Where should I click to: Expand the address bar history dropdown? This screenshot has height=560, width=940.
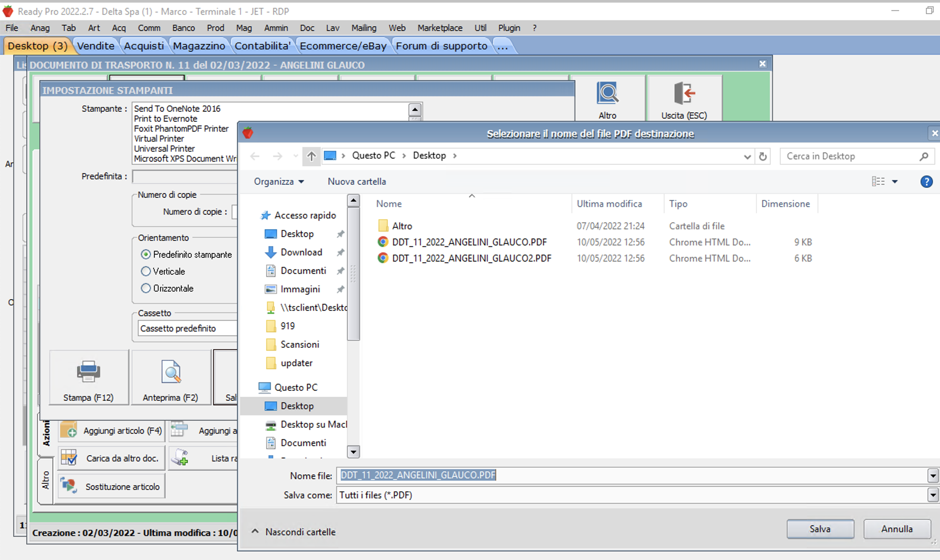click(747, 157)
